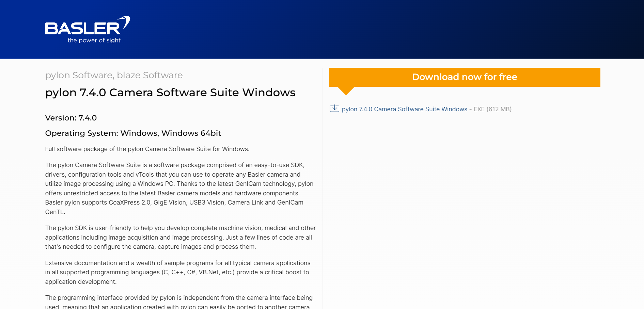This screenshot has height=309, width=644.
Task: Click the 'Version: 7.4.0' text
Action: click(x=71, y=118)
